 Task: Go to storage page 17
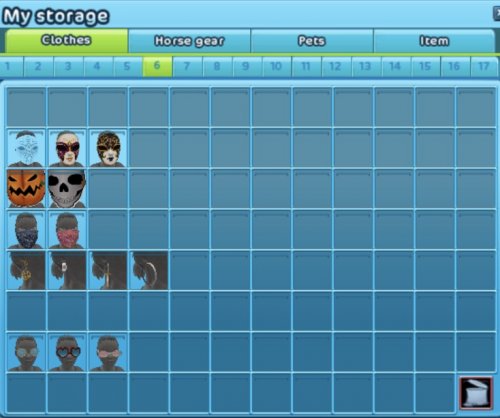485,66
